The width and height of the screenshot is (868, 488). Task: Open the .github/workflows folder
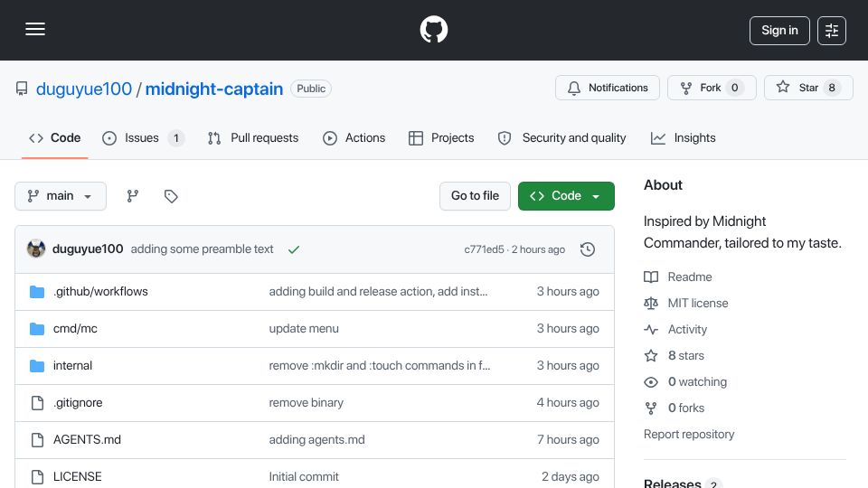[x=100, y=292]
